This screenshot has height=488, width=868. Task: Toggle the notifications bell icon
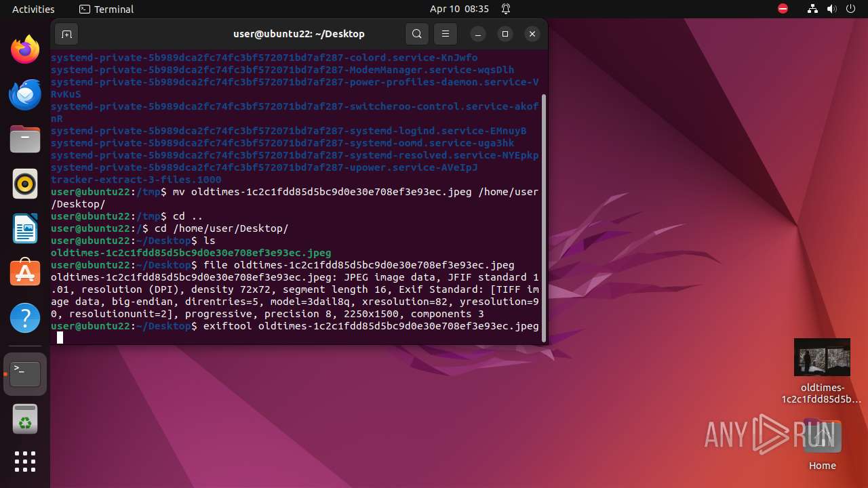pyautogui.click(x=506, y=9)
